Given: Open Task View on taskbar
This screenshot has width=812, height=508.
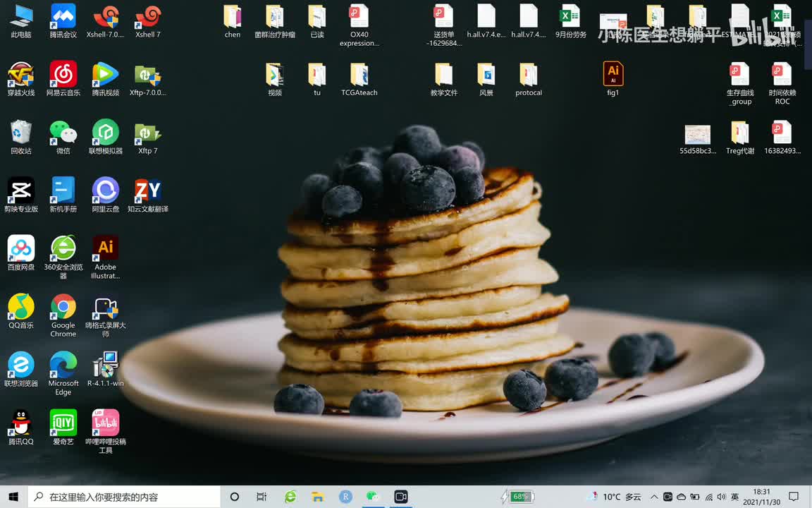Looking at the screenshot, I should coord(262,497).
